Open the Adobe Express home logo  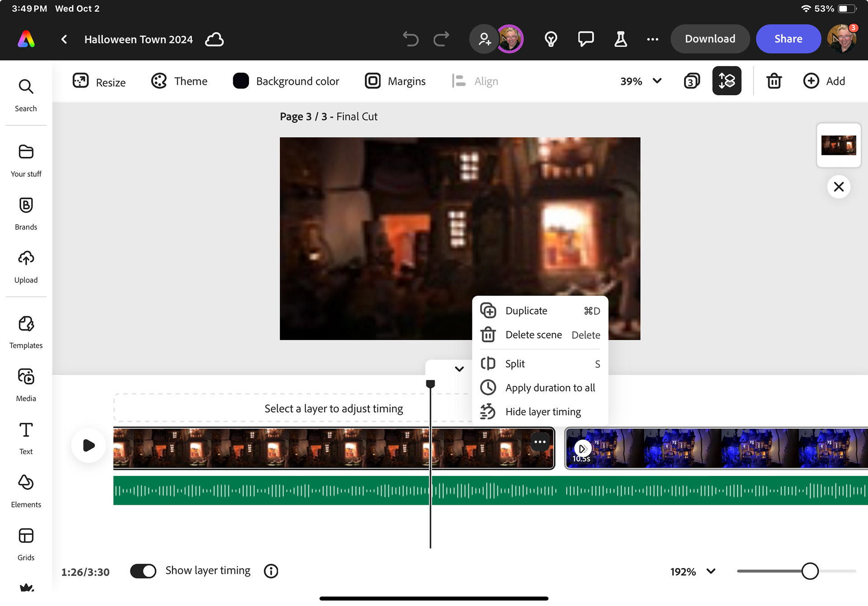coord(26,39)
